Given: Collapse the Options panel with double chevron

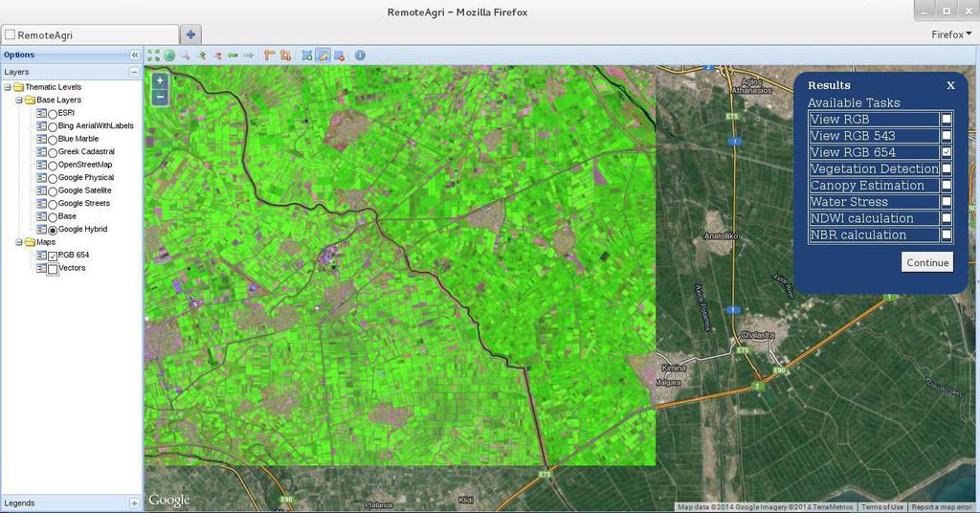Looking at the screenshot, I should point(134,55).
